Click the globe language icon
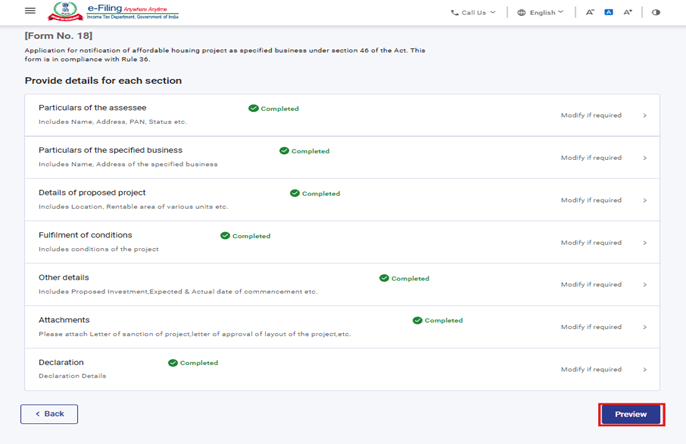This screenshot has height=444, width=686. click(522, 13)
